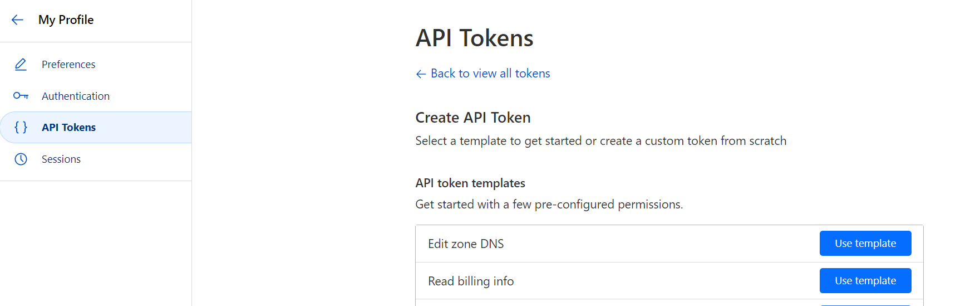Click the Read billing info row label
980x306 pixels.
[471, 281]
